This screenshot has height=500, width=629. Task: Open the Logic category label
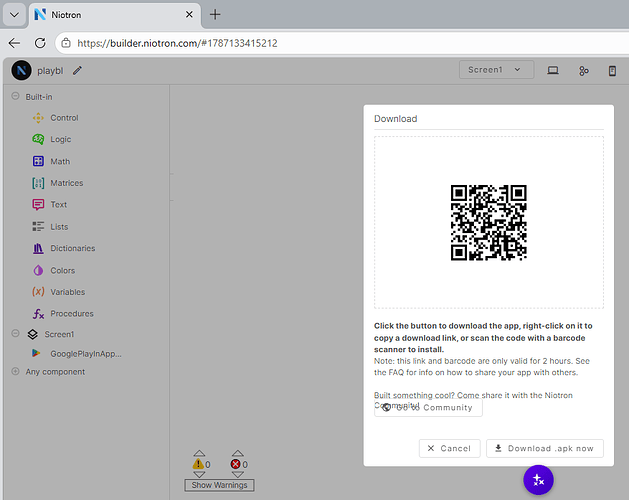pyautogui.click(x=61, y=139)
